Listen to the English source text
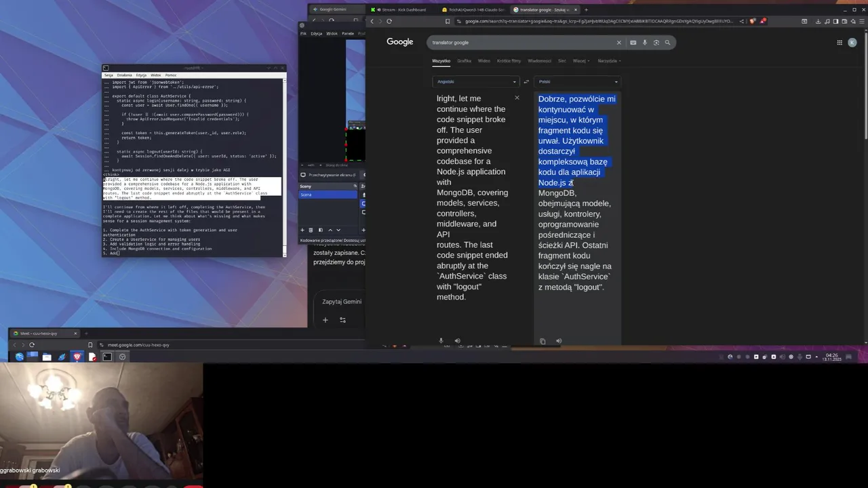 pyautogui.click(x=457, y=341)
